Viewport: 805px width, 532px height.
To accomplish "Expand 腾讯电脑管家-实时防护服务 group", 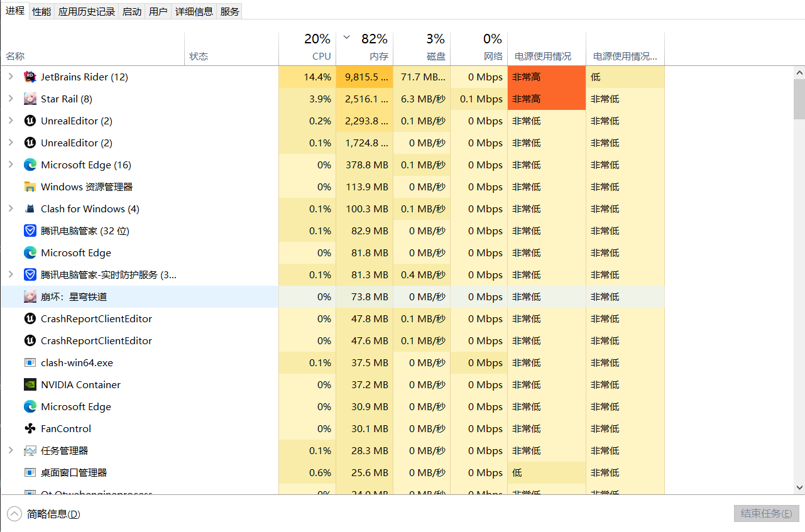I will pyautogui.click(x=11, y=274).
